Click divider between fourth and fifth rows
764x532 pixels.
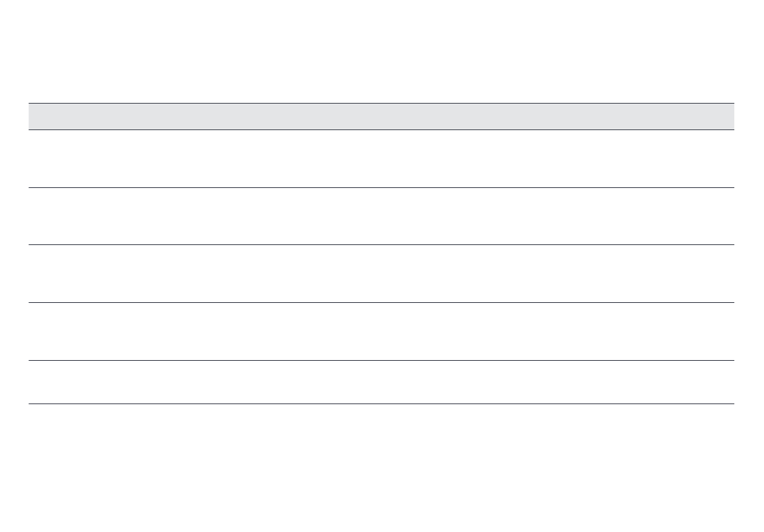[381, 361]
